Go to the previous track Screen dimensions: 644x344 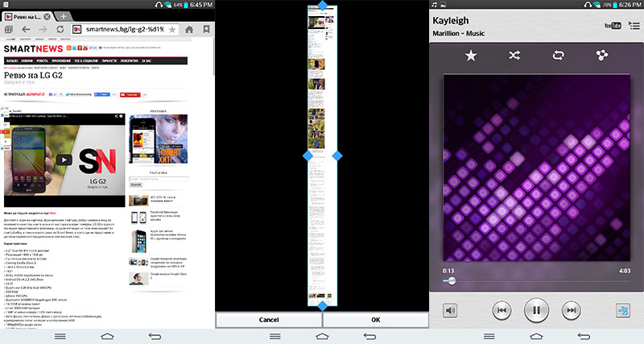tap(501, 310)
